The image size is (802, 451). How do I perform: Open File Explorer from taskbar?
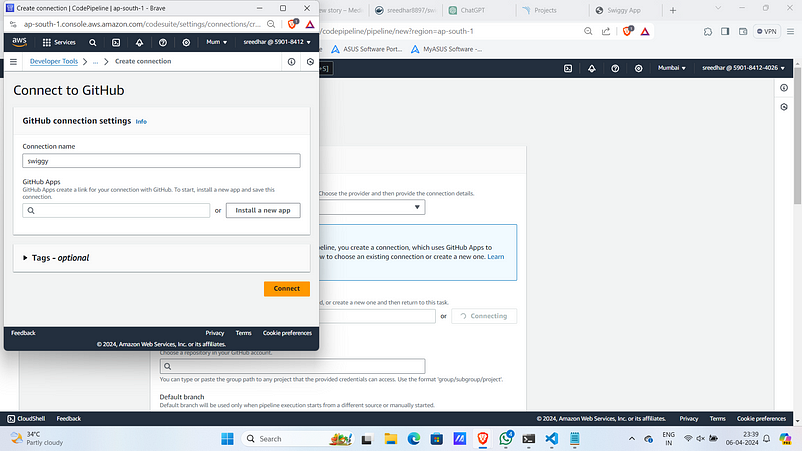point(391,439)
